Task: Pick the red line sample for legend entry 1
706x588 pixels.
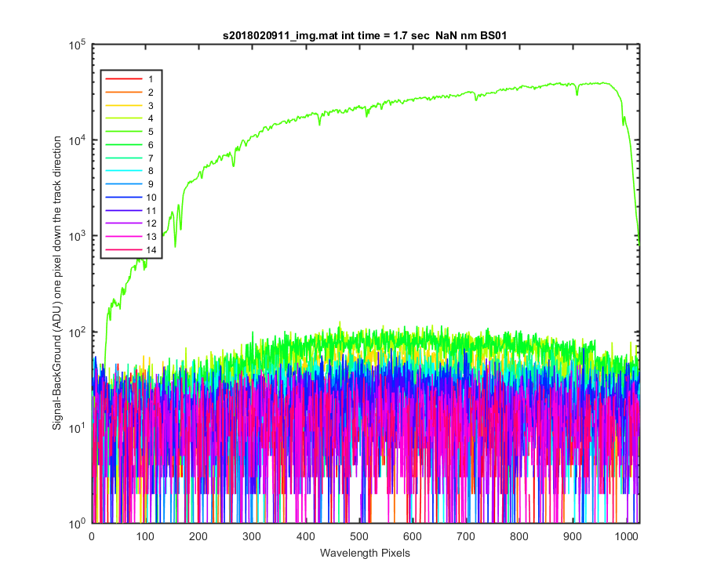Action: 124,79
